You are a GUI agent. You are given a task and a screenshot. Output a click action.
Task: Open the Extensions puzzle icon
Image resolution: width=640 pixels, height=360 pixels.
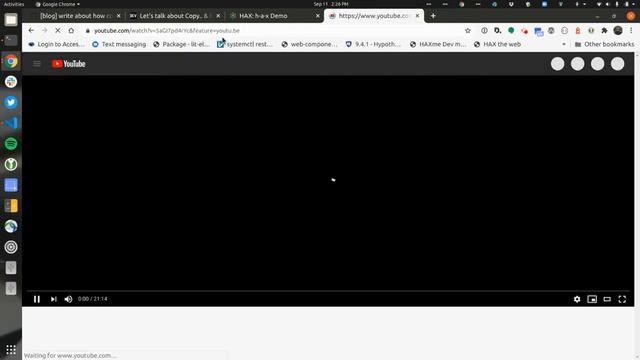(604, 31)
